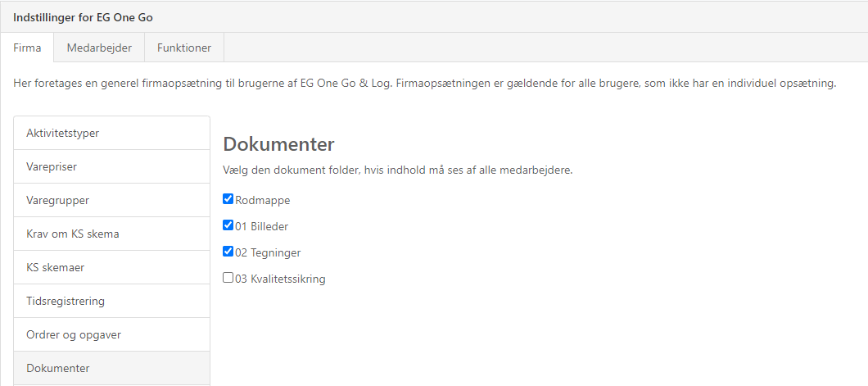
Task: Switch to the Firma tab
Action: (27, 48)
